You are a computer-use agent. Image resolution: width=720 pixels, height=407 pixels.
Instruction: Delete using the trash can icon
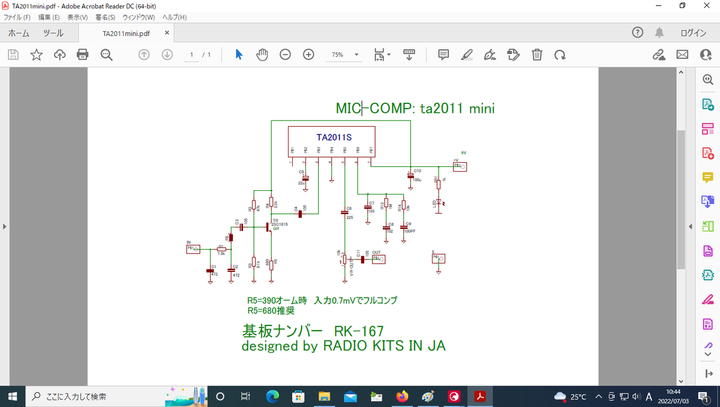(x=537, y=54)
